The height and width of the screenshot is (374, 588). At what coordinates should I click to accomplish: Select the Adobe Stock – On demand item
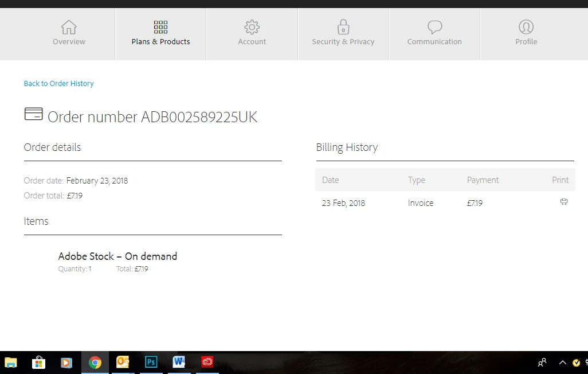(x=117, y=256)
